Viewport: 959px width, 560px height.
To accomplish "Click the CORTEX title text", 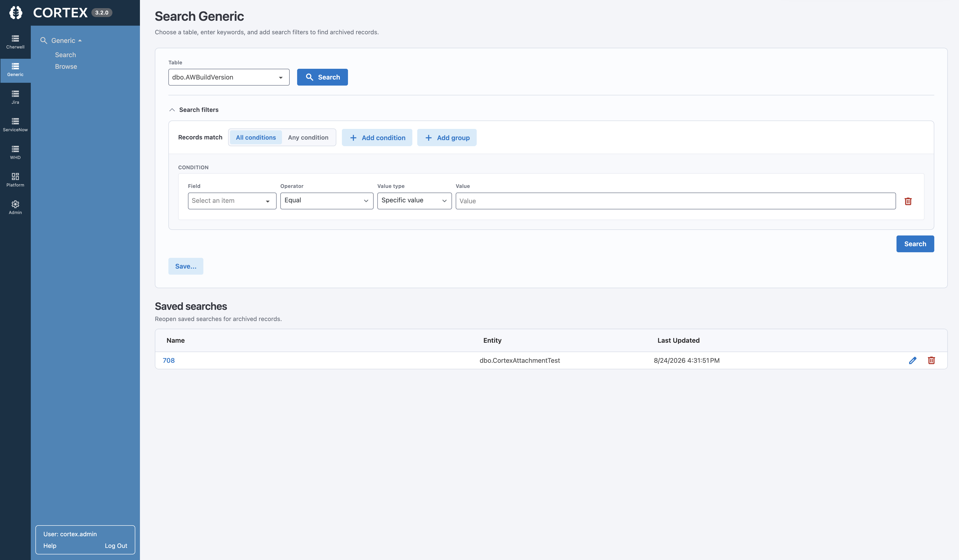I will [x=60, y=13].
